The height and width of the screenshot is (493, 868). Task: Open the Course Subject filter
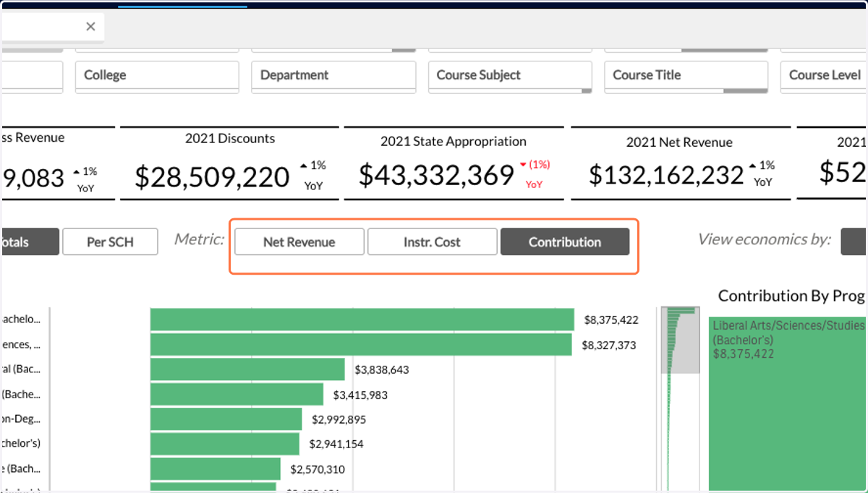click(510, 77)
